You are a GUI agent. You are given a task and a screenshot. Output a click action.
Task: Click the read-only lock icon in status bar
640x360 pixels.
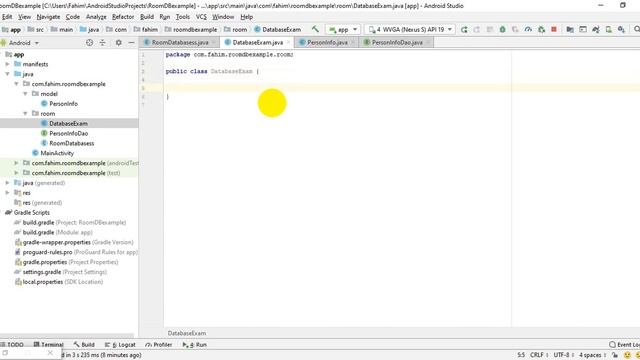(615, 355)
